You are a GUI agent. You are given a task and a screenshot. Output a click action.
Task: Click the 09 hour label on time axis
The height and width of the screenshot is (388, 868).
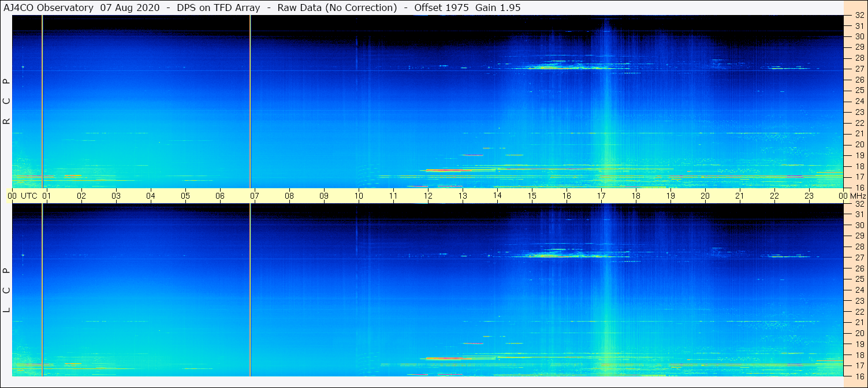(324, 196)
